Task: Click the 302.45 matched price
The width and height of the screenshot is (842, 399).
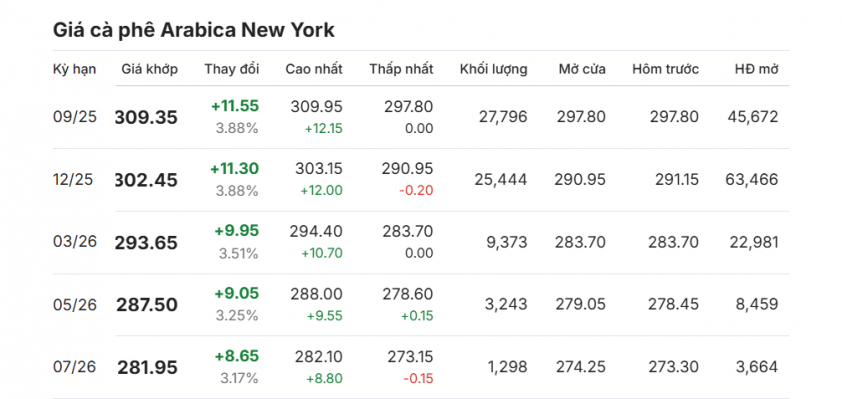Action: point(146,180)
